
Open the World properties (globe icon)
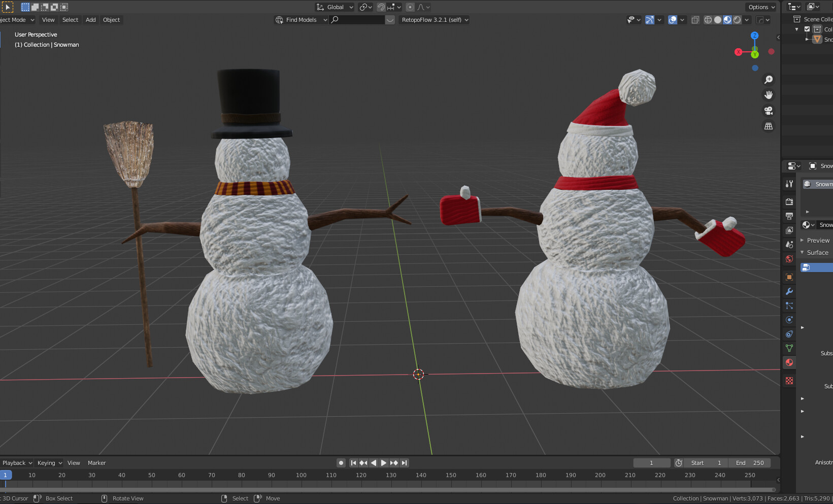[x=789, y=259]
